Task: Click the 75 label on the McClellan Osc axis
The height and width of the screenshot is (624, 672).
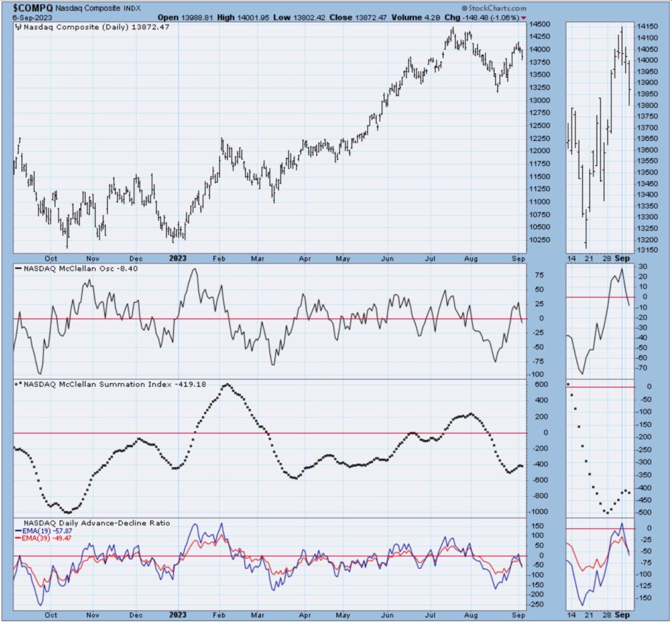Action: click(540, 275)
